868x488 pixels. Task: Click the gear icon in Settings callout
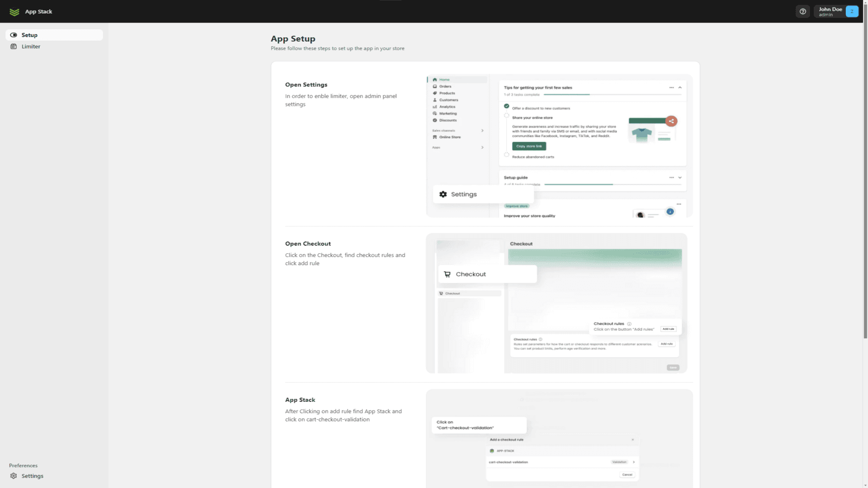coord(443,194)
